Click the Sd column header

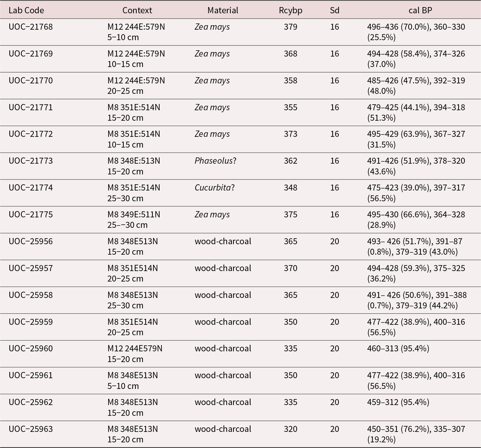pos(334,10)
